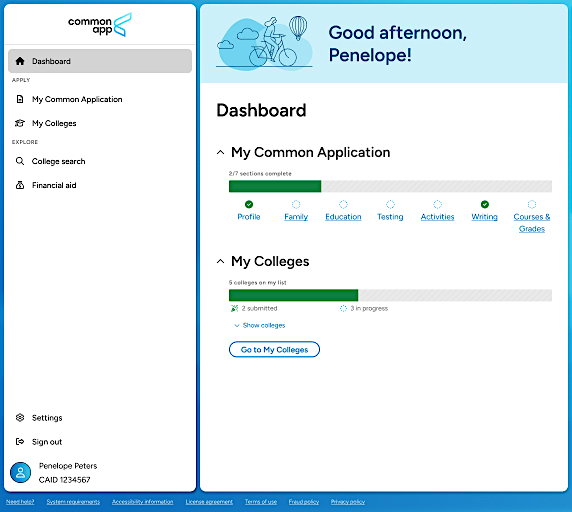Click the Need help? footer link
The image size is (572, 512).
[x=20, y=502]
